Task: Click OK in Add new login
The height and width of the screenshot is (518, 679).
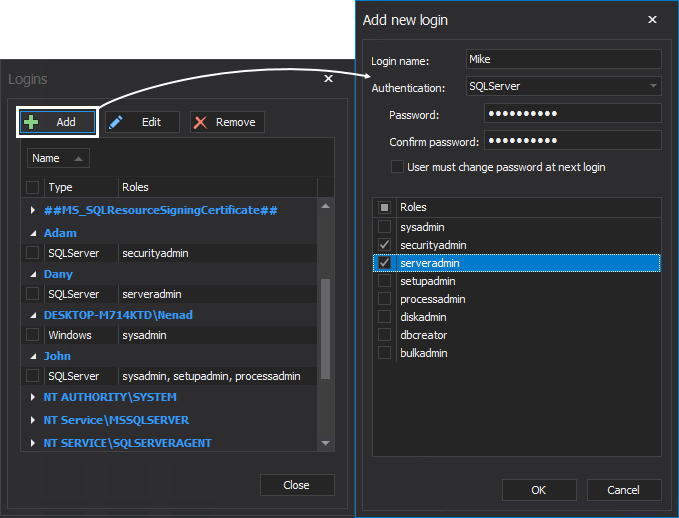Action: pos(539,490)
